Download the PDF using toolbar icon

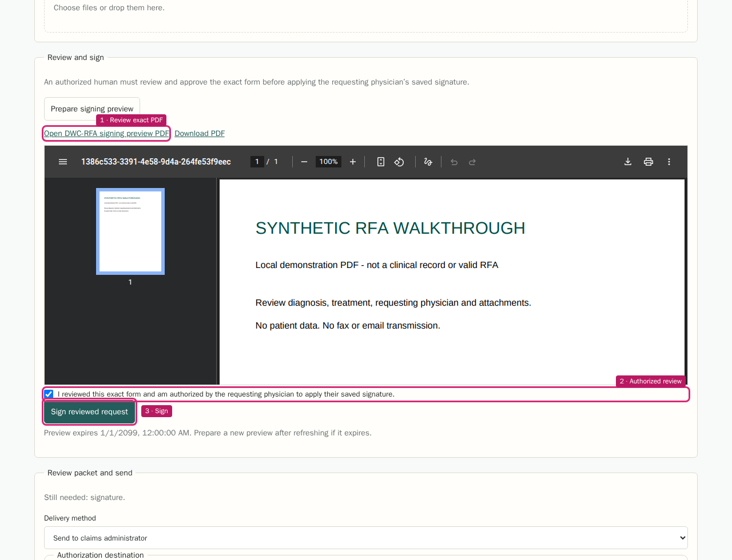(628, 162)
